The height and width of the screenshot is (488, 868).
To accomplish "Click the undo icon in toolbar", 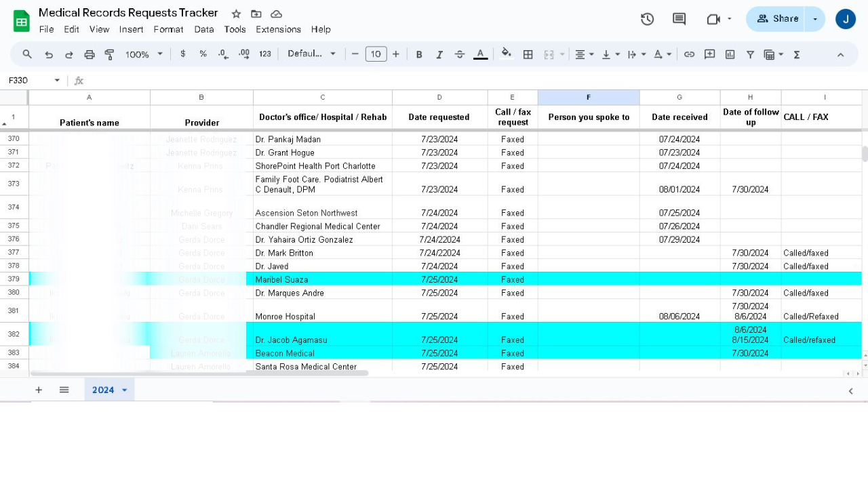I will pos(49,54).
